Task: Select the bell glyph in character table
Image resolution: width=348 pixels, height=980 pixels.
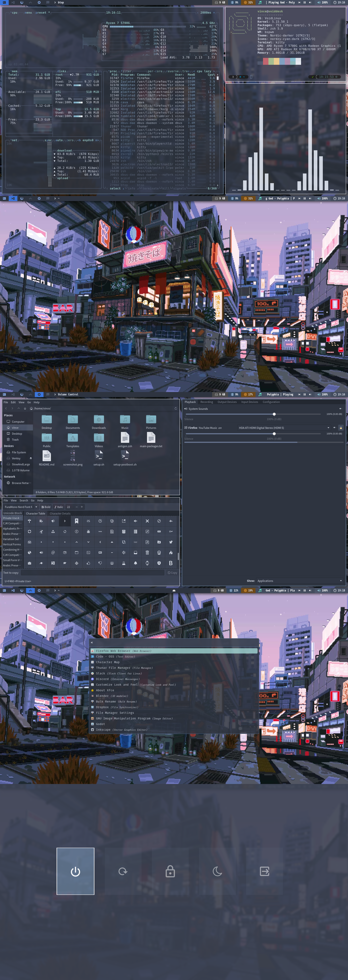Action: tap(135, 563)
